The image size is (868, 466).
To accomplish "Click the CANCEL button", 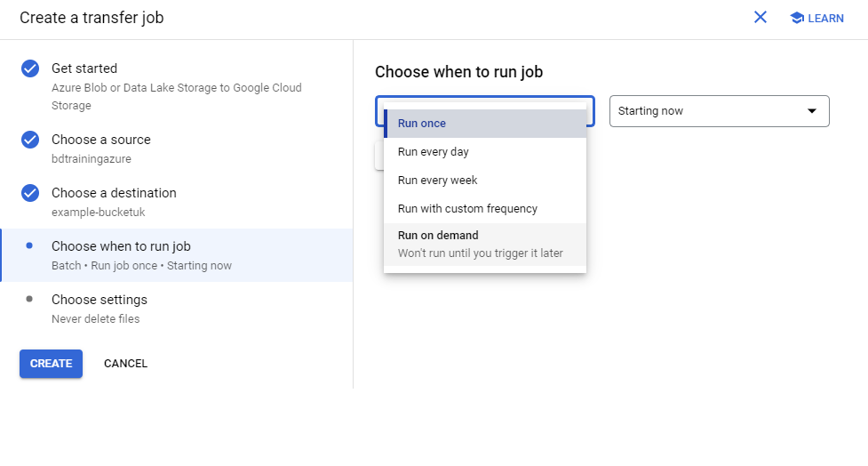I will pyautogui.click(x=125, y=364).
